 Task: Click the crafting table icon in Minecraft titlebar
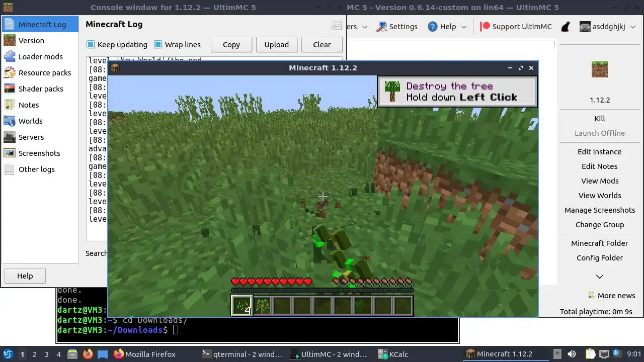115,68
